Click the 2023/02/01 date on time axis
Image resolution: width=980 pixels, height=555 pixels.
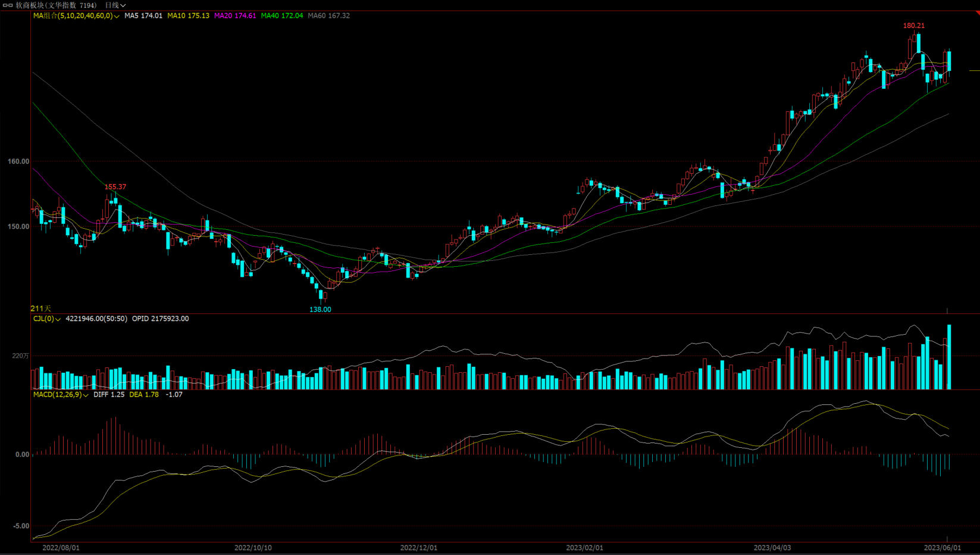click(584, 547)
